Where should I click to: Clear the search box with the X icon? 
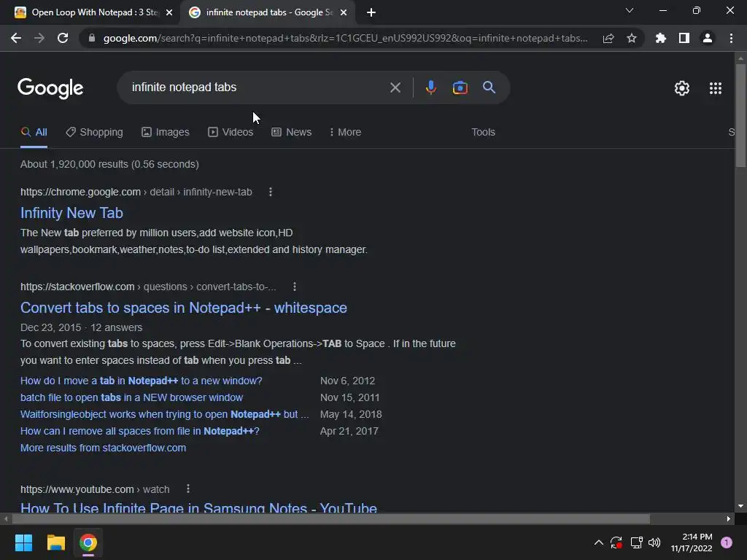tap(395, 87)
